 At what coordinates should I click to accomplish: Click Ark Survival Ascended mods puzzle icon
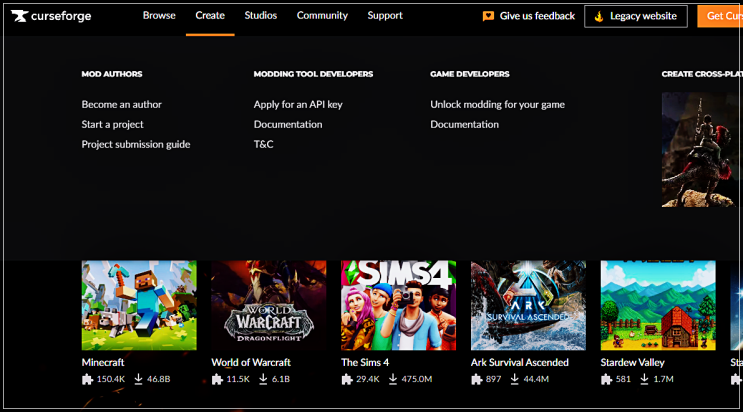click(477, 379)
